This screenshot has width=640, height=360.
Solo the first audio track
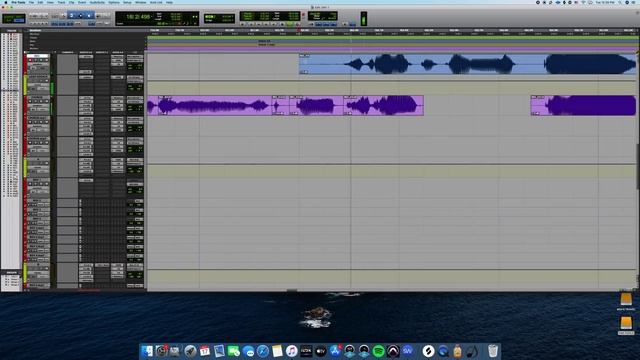pyautogui.click(x=41, y=60)
